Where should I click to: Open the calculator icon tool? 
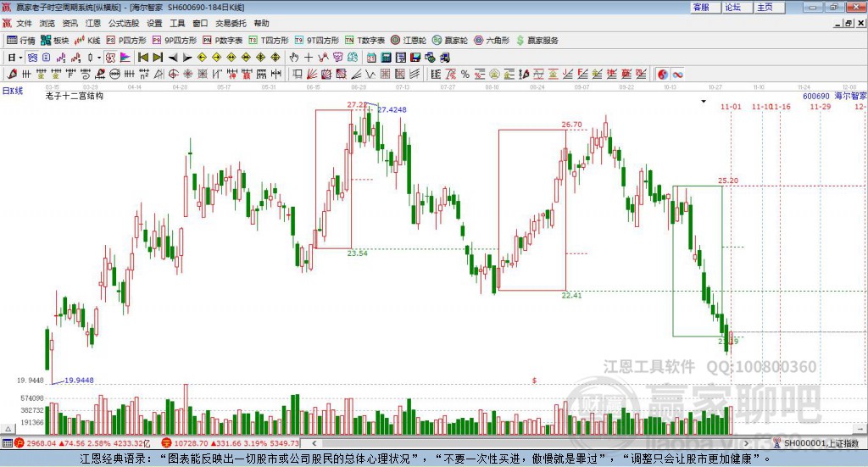click(387, 58)
